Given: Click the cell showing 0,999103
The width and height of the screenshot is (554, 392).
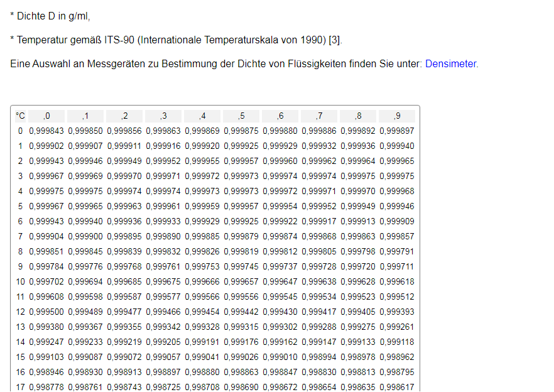Looking at the screenshot, I should tap(46, 357).
